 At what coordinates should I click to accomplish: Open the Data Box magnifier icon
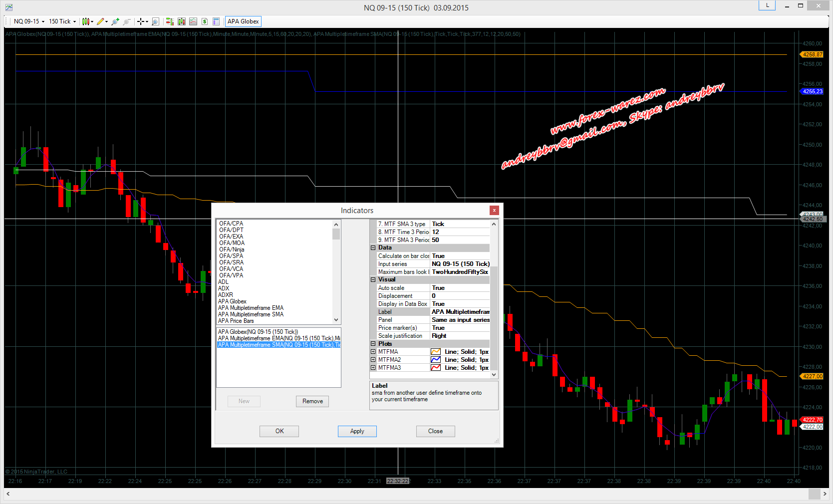(155, 21)
